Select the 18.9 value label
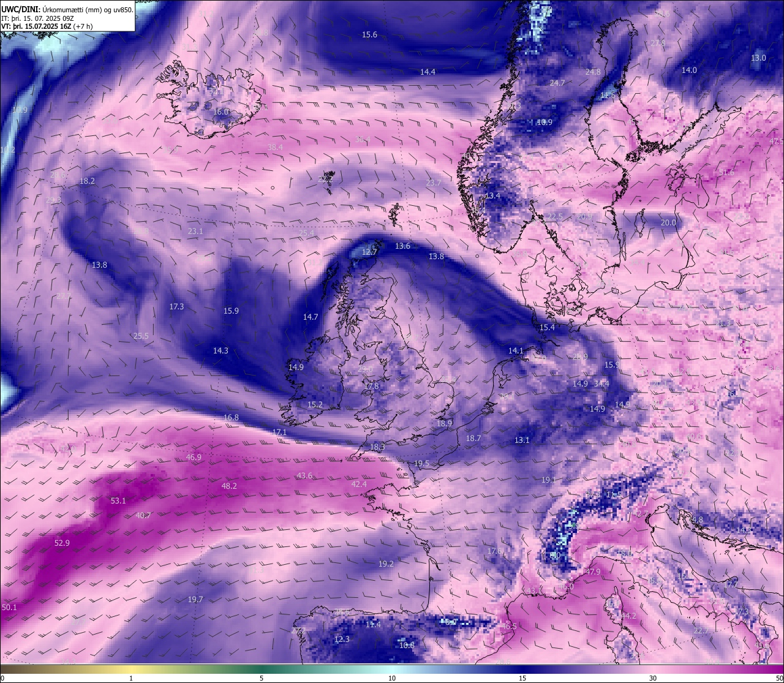 pos(445,423)
